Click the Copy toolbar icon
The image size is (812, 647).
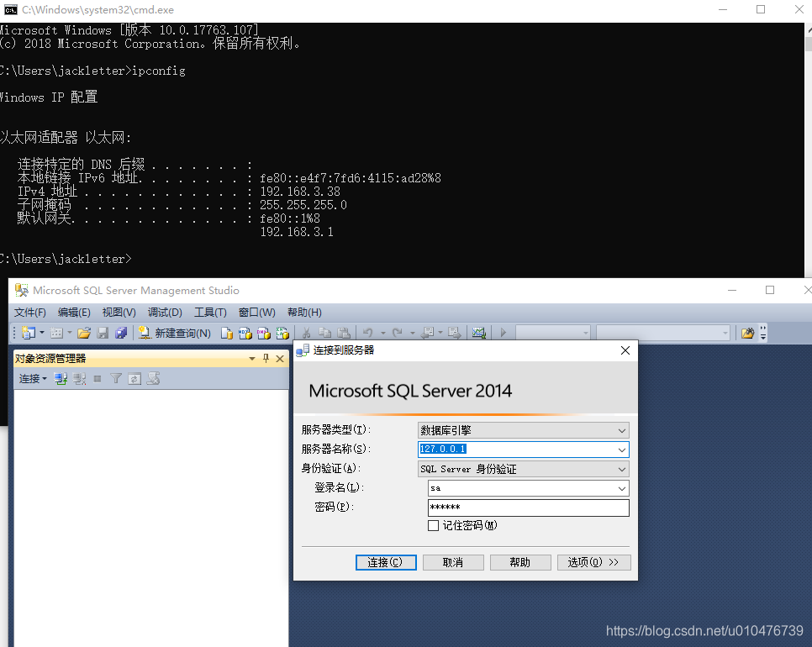(x=325, y=333)
